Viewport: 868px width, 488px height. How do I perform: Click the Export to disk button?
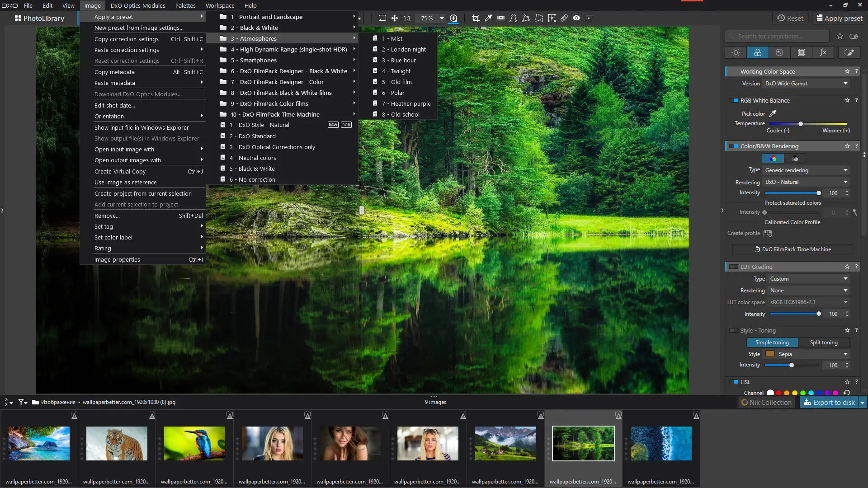click(829, 402)
